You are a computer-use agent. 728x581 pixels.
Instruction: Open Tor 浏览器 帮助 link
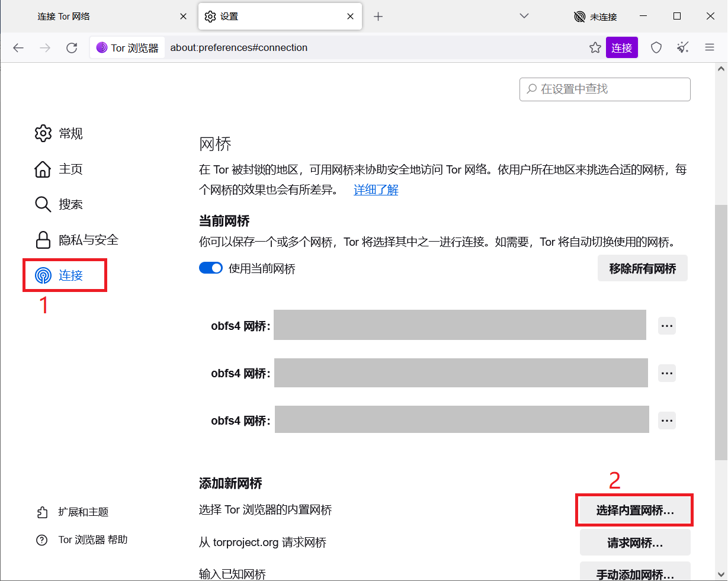coord(82,540)
